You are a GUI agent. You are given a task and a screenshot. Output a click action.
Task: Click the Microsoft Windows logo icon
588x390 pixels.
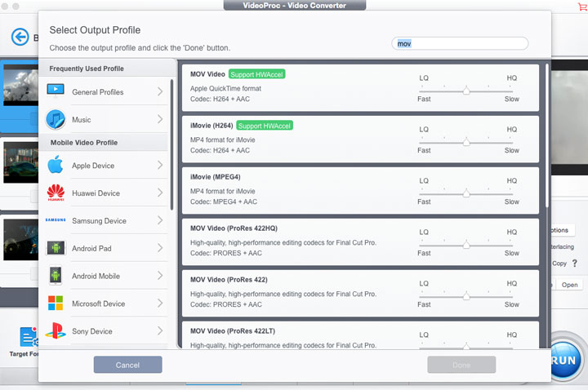[56, 304]
